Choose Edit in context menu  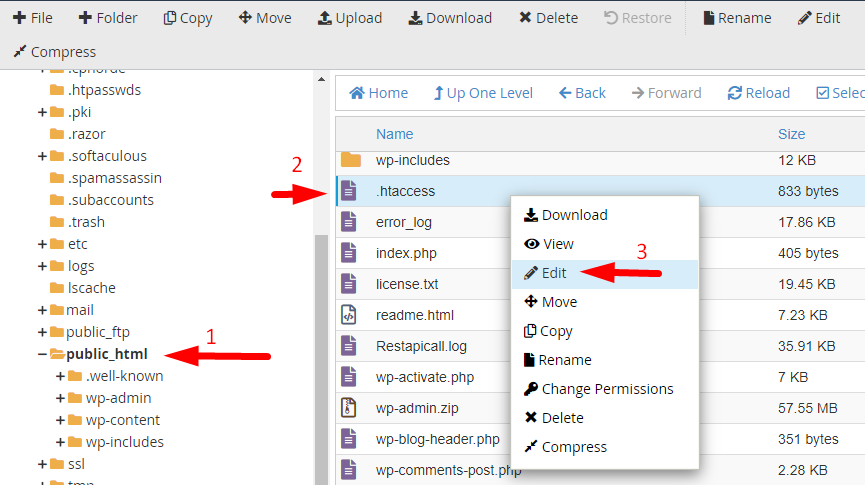[x=605, y=274]
